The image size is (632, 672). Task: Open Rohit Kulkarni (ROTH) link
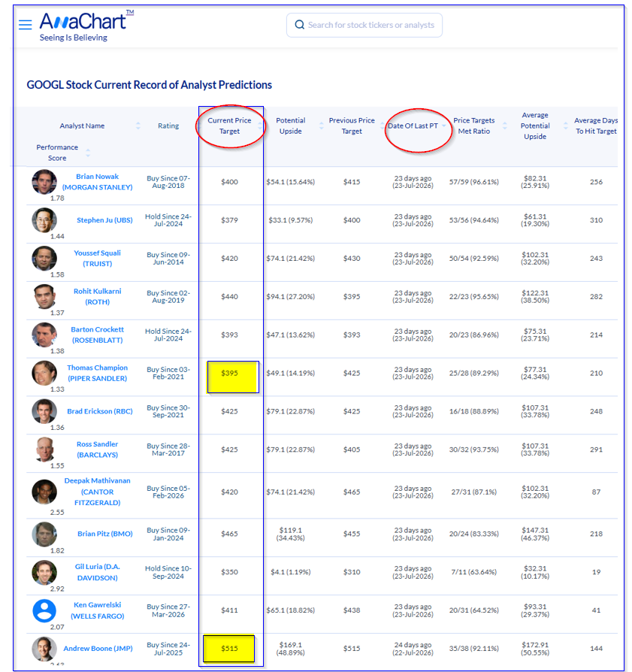coord(97,296)
